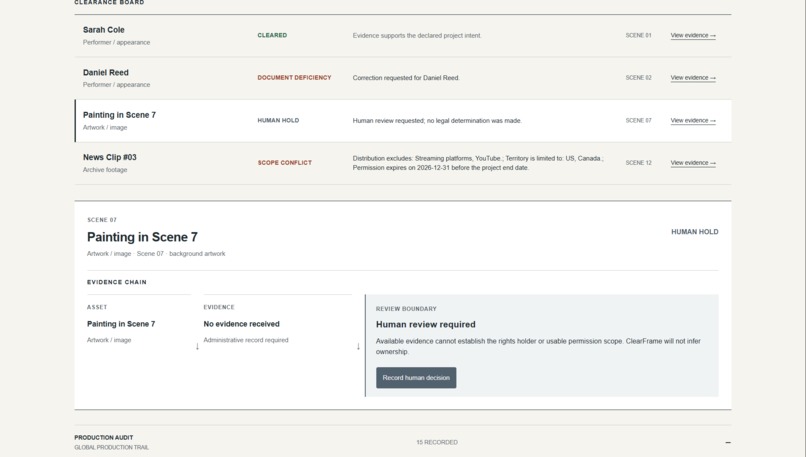Click the 'Human review required' heading

[x=426, y=324]
